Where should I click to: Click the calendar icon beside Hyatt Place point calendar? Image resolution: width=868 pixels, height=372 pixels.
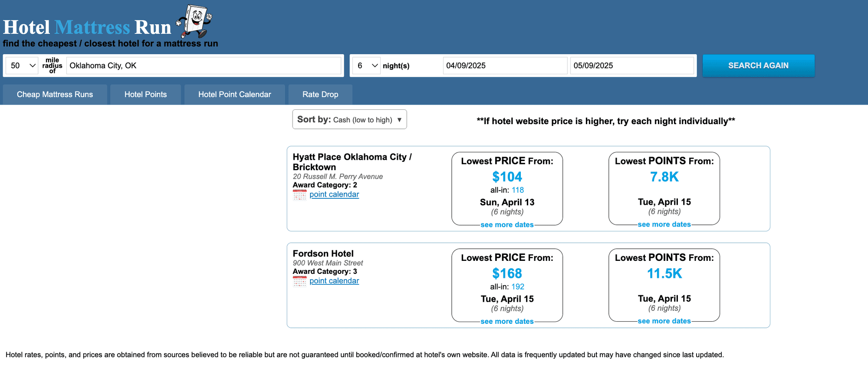coord(299,194)
